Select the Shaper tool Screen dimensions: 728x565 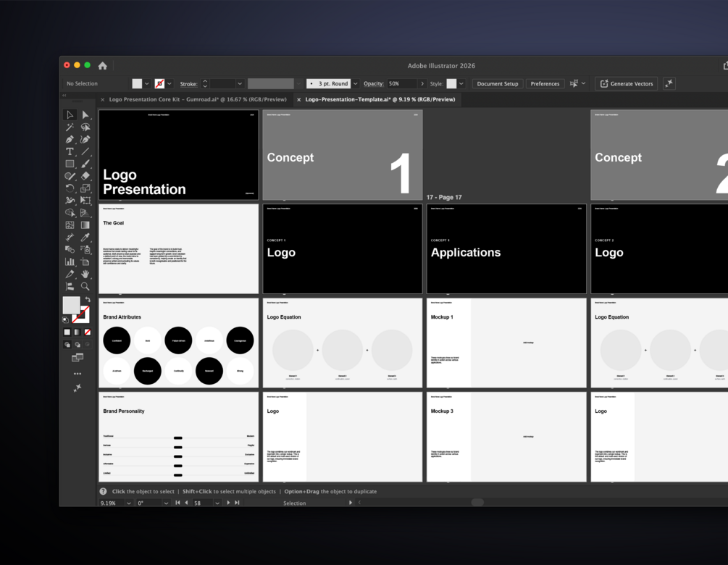point(70,176)
